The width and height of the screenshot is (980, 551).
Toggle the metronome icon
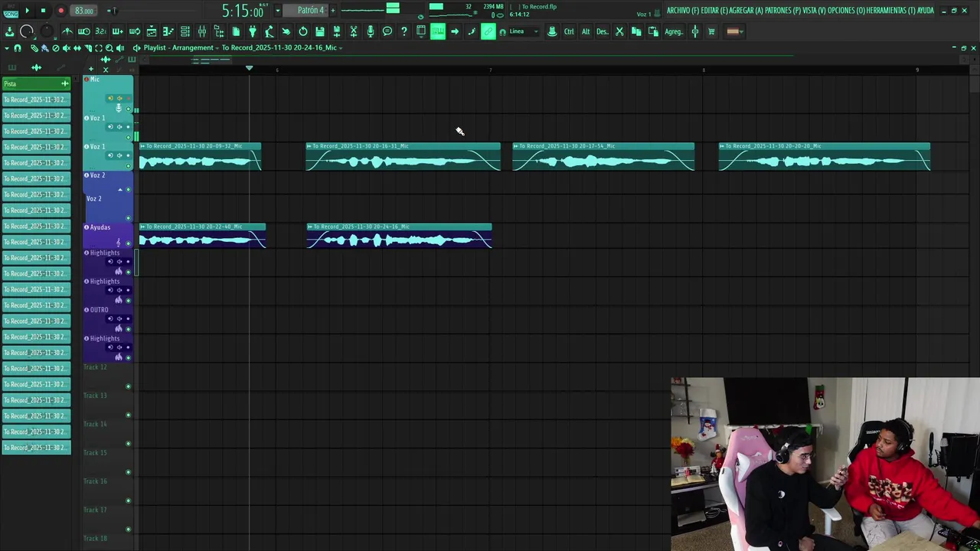tap(67, 31)
